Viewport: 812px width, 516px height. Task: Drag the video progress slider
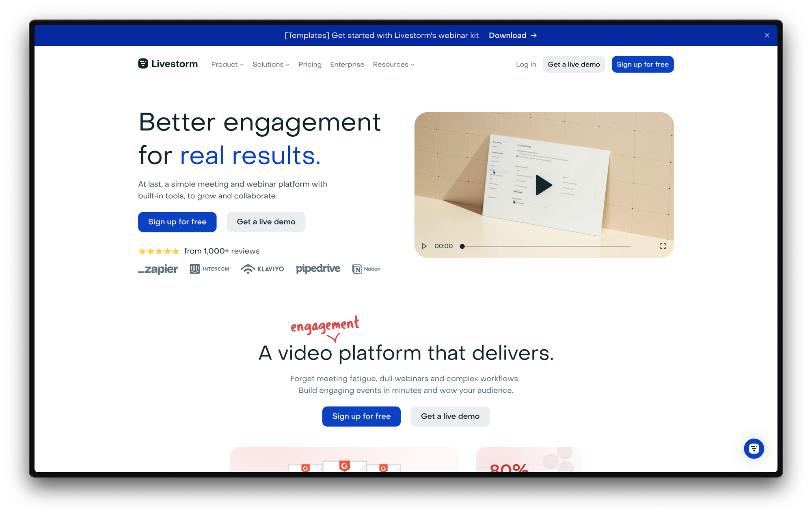coord(463,246)
